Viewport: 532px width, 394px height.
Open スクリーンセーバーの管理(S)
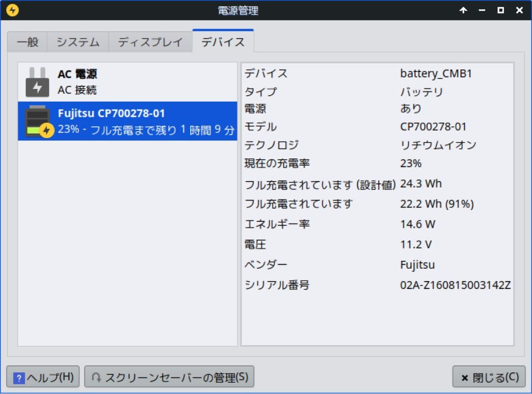169,376
